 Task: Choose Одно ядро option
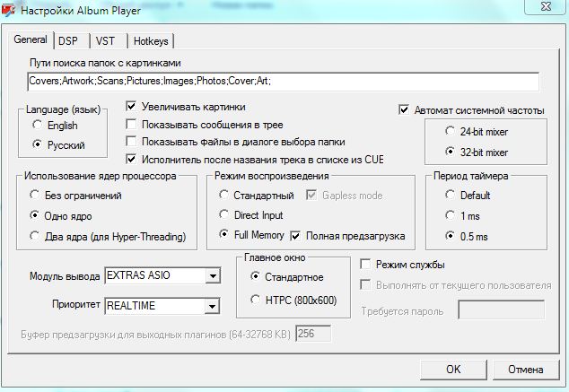click(34, 215)
